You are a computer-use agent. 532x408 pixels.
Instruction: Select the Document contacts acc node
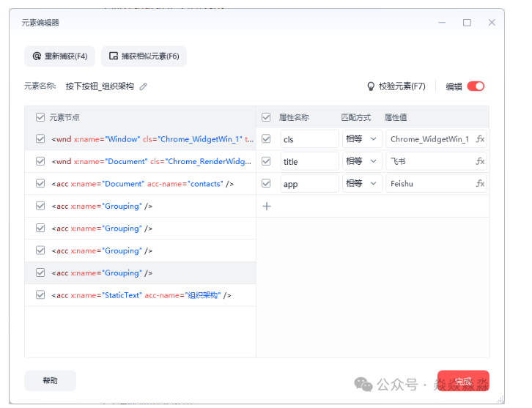140,184
